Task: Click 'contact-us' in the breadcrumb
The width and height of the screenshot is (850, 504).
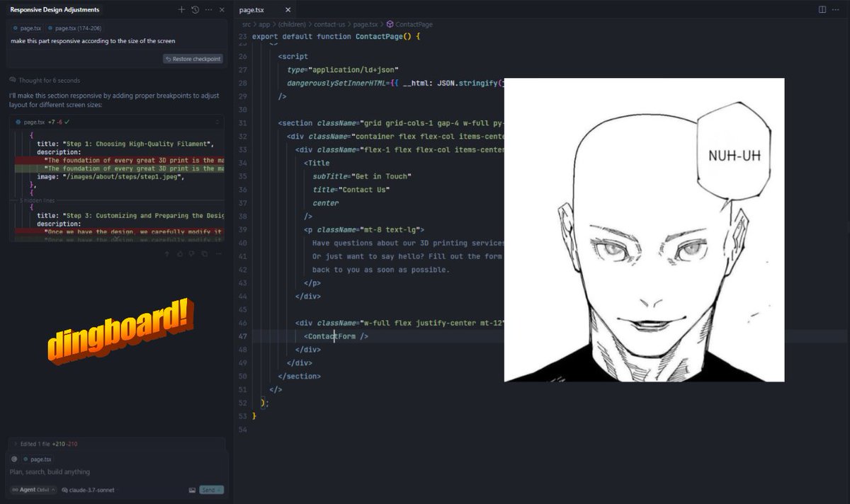Action: point(329,24)
